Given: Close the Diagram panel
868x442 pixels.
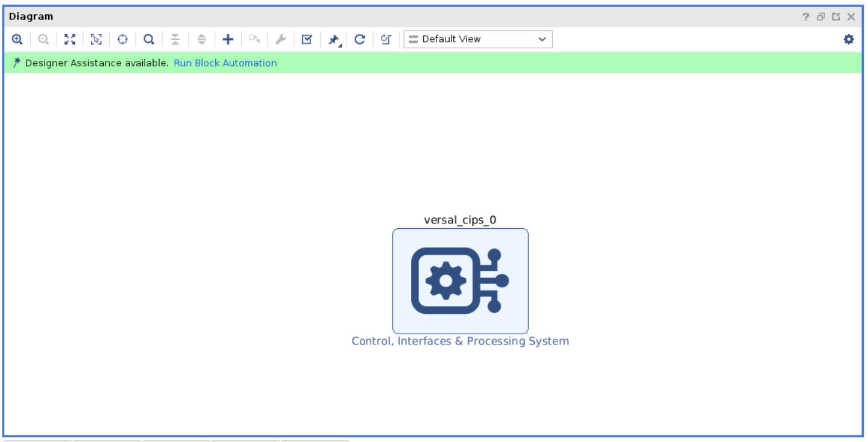Looking at the screenshot, I should [851, 17].
